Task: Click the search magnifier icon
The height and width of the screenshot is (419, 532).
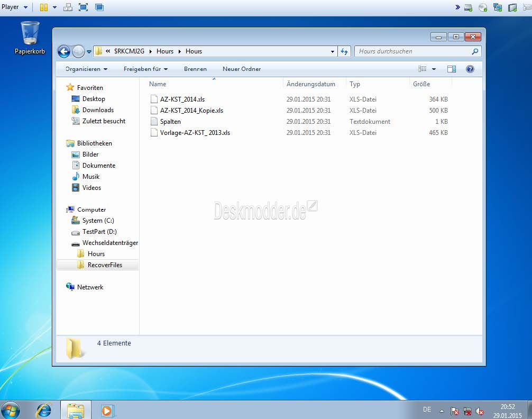Action: (x=475, y=51)
